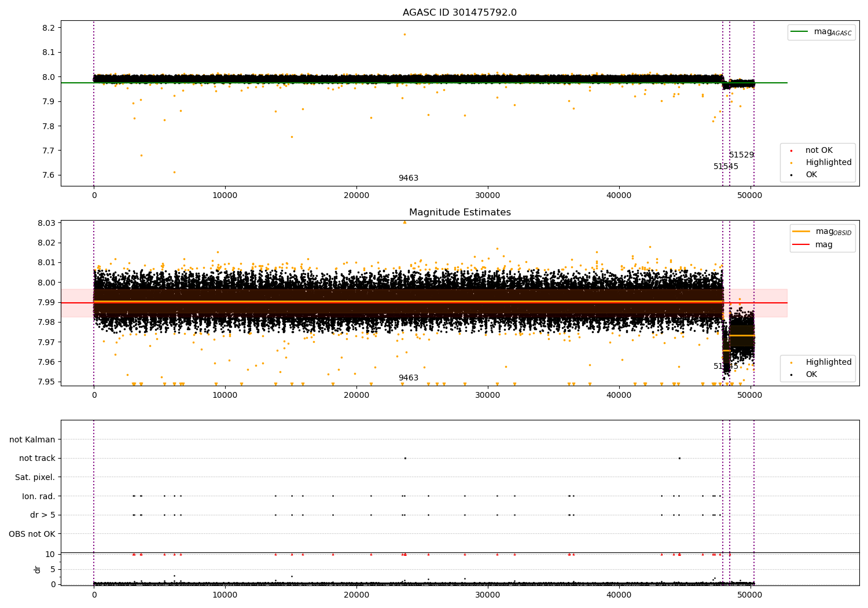868x608 pixels.
Task: Click the '10' tick on the dr axis
Action: (x=50, y=554)
